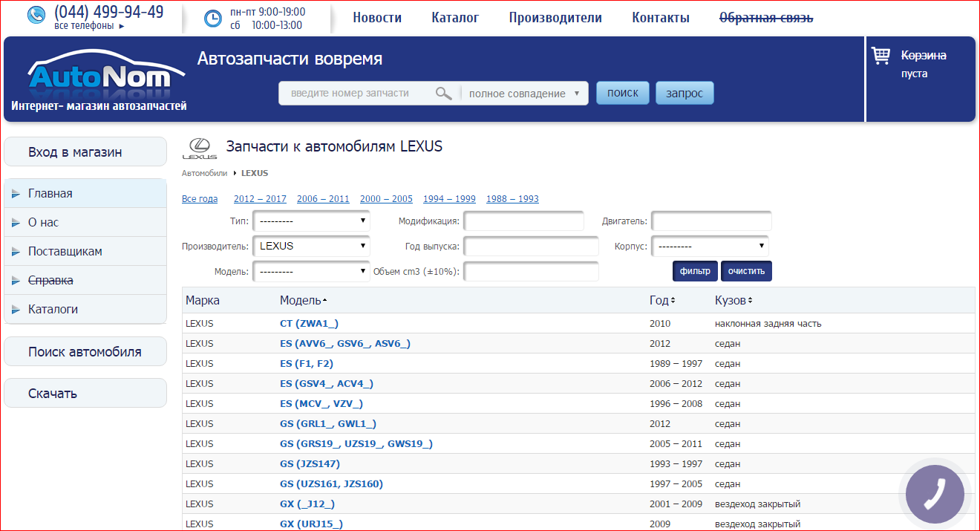Screen dimensions: 980x531
Task: Open Поставщикам in the sidebar
Action: tap(85, 251)
